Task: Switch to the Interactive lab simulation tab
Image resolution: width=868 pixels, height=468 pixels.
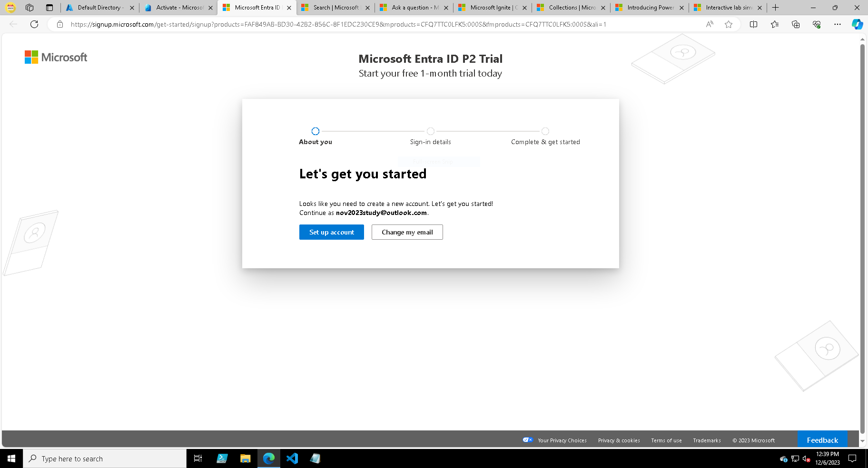Action: click(728, 8)
